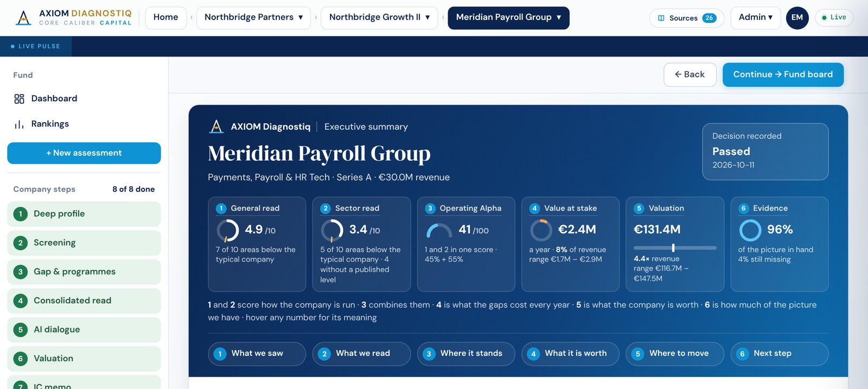Screen dimensions: 868x389
Task: Open the Gap & programmes step
Action: [84, 272]
